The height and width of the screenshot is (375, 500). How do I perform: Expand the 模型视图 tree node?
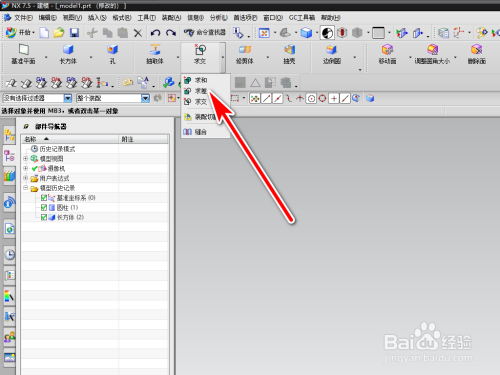[25, 159]
